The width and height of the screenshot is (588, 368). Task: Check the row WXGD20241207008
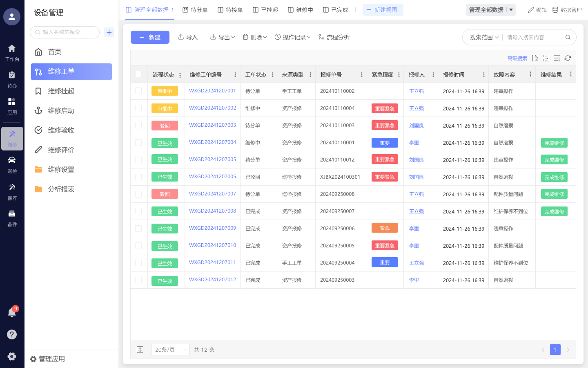point(138,211)
